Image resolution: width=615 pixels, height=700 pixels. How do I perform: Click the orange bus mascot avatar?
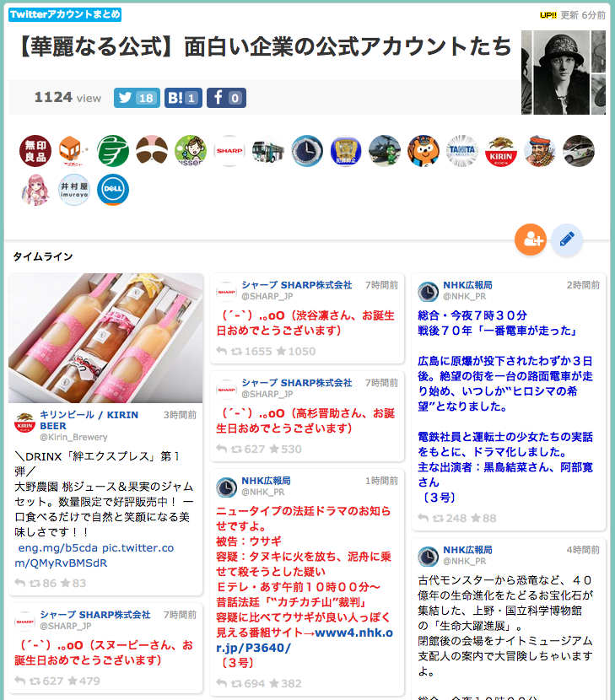point(74,151)
